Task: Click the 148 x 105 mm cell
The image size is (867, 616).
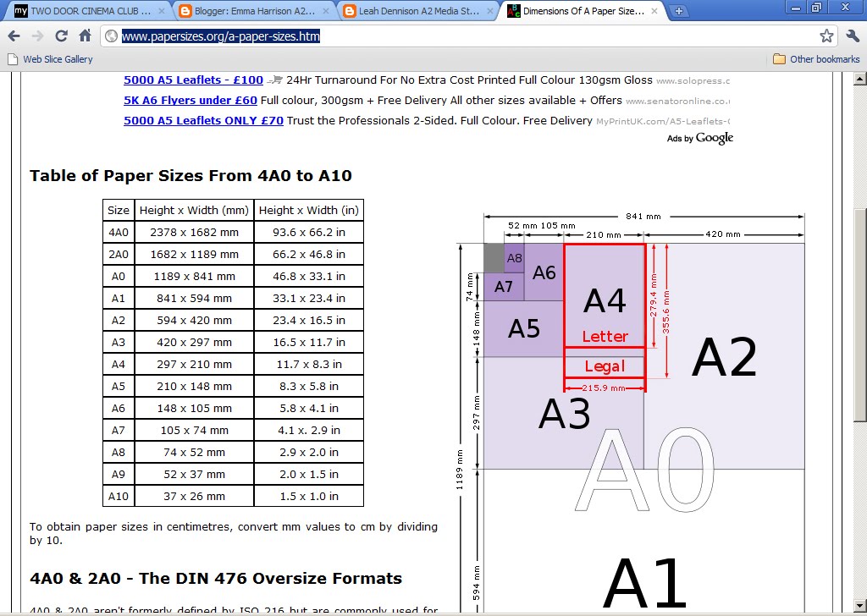Action: (x=194, y=409)
